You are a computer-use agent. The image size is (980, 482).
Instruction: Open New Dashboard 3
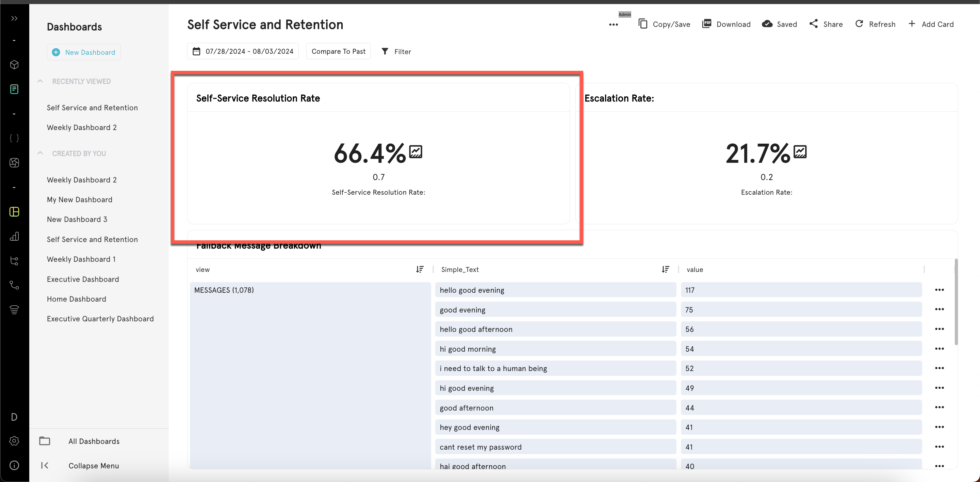point(77,220)
